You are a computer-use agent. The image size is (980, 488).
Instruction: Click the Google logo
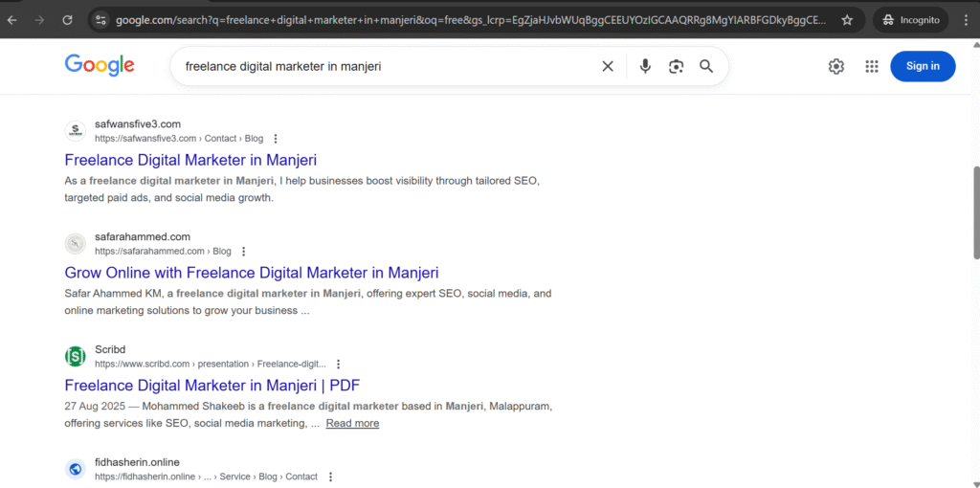point(100,65)
